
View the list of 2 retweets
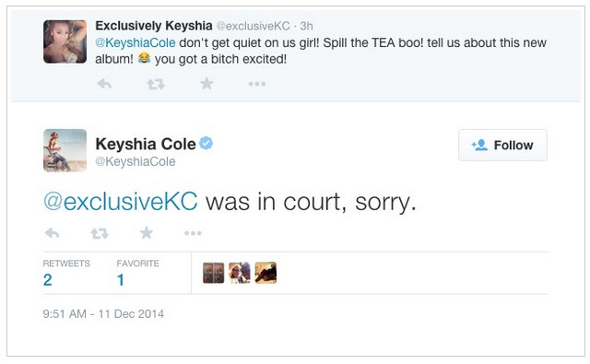66,274
